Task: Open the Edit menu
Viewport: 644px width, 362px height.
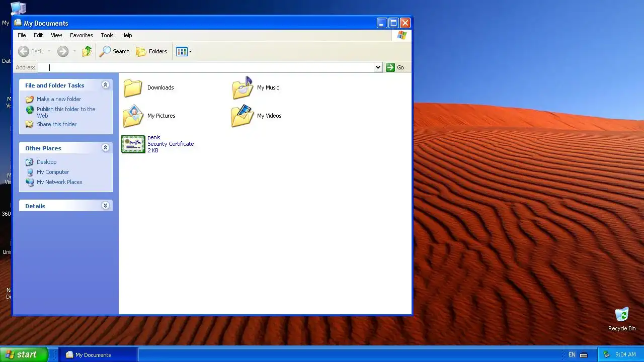Action: tap(38, 35)
